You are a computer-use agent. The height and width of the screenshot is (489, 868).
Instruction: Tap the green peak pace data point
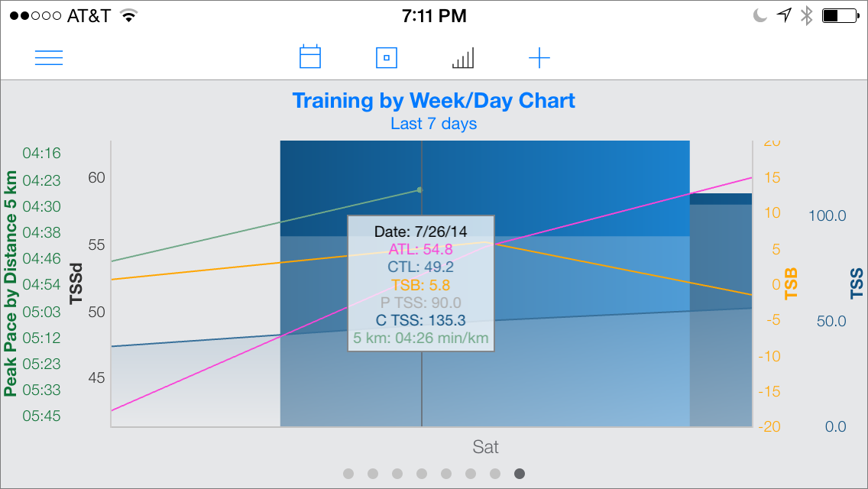tap(419, 190)
